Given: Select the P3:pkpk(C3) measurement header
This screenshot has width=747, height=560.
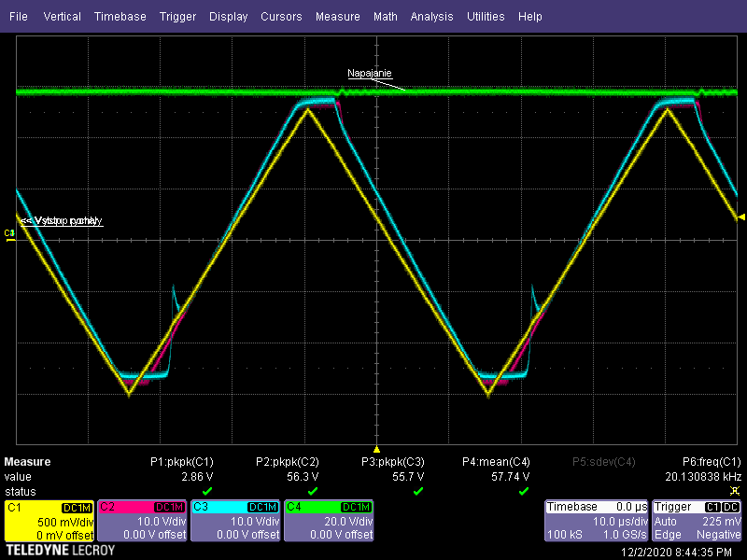Looking at the screenshot, I should (393, 462).
